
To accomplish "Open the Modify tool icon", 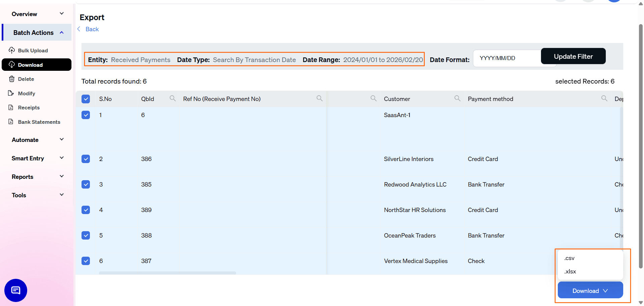I will click(x=11, y=93).
